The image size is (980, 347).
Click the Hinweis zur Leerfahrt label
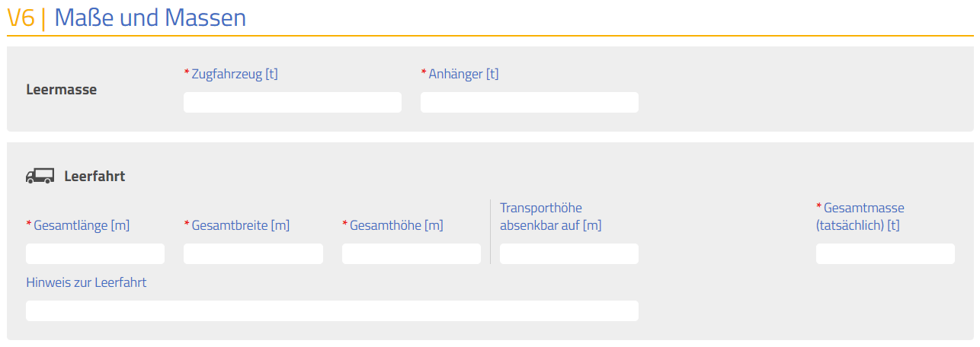pyautogui.click(x=86, y=282)
